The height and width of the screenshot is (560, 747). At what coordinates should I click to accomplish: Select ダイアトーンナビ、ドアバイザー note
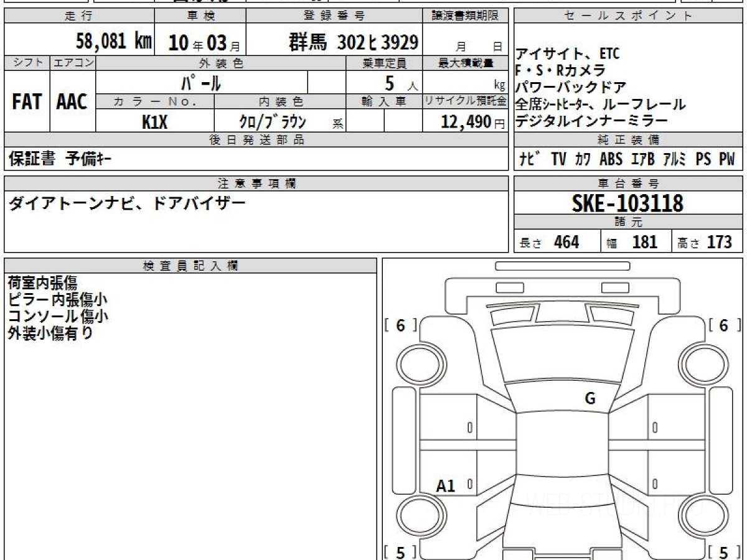pyautogui.click(x=127, y=203)
